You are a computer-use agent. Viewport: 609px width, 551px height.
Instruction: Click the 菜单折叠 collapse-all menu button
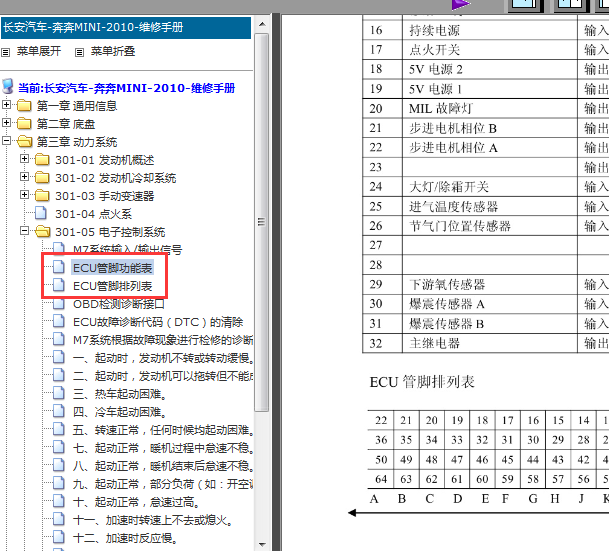click(113, 51)
